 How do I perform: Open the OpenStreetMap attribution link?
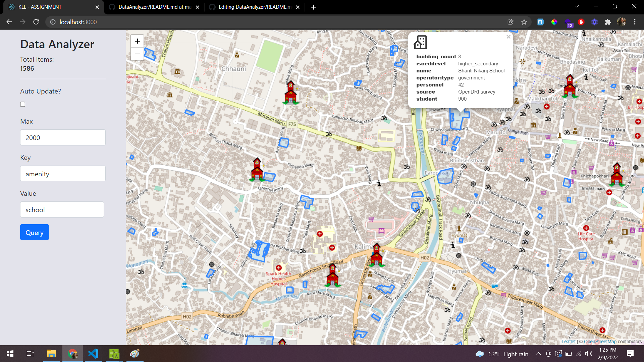click(x=600, y=342)
